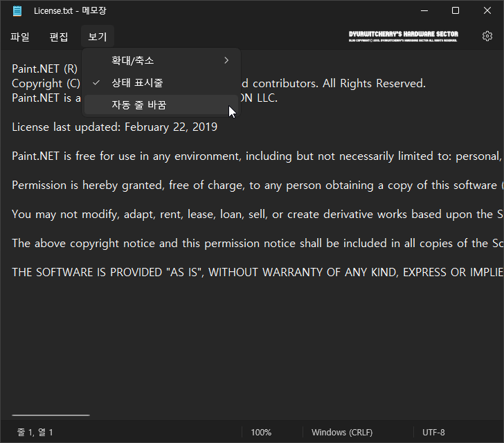Open the settings gear icon
The image size is (504, 443).
click(487, 36)
